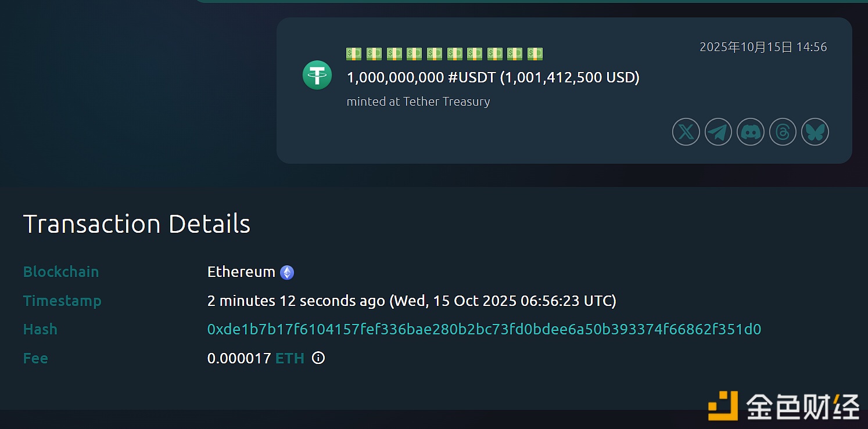Click the Timestamp field label
Image resolution: width=868 pixels, height=429 pixels.
(x=62, y=301)
